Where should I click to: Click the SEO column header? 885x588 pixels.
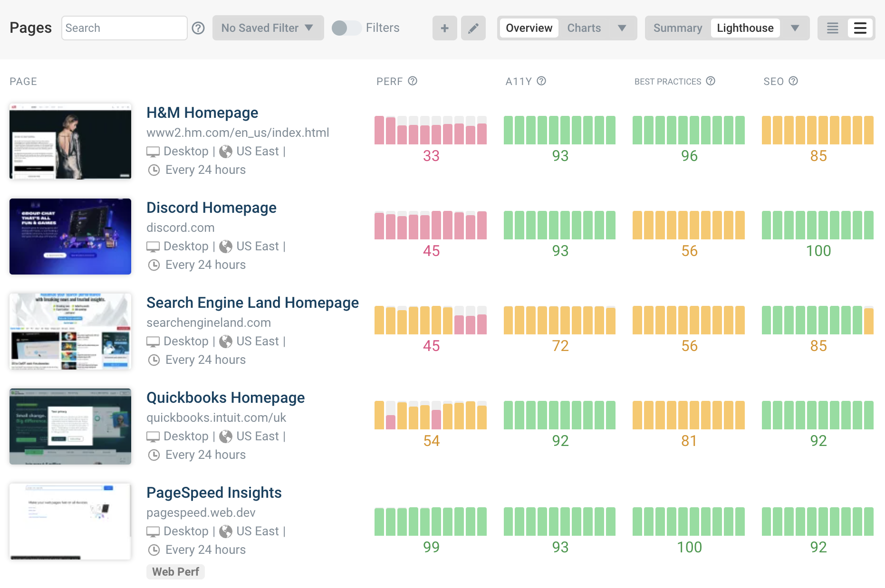pos(774,82)
